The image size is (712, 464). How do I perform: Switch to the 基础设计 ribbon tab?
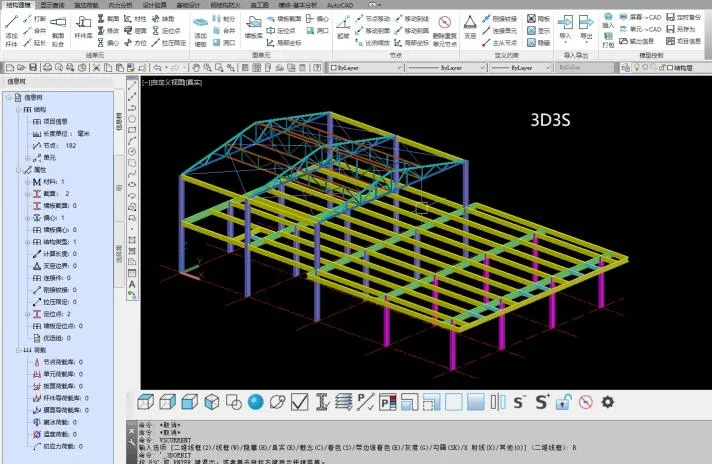tap(188, 5)
